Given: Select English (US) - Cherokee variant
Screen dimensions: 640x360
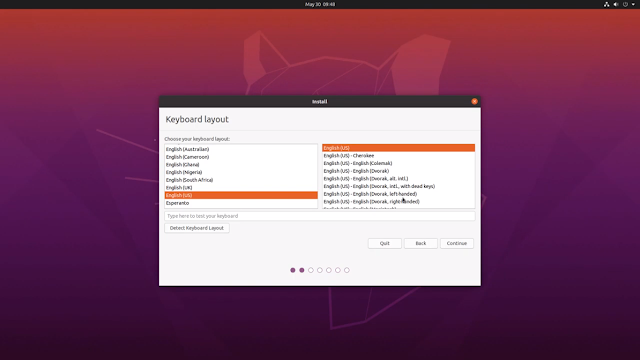Looking at the screenshot, I should click(398, 156).
